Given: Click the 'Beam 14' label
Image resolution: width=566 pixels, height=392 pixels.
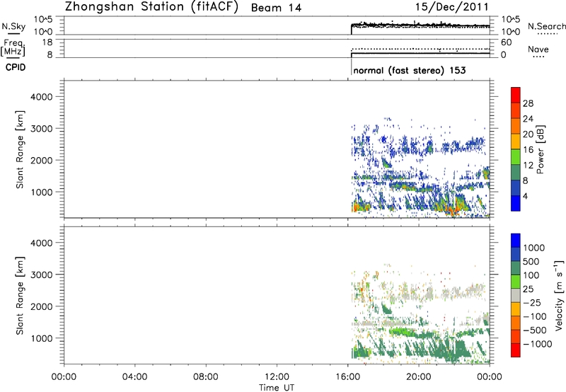Looking at the screenshot, I should [x=276, y=8].
